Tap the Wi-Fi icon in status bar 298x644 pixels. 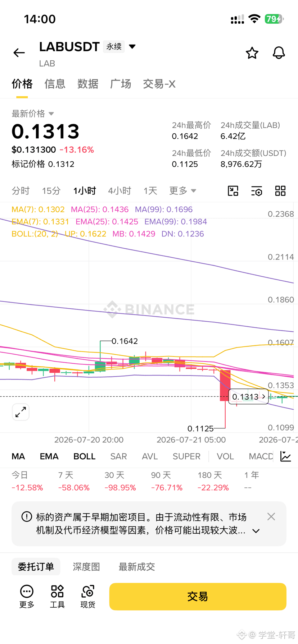tap(254, 19)
